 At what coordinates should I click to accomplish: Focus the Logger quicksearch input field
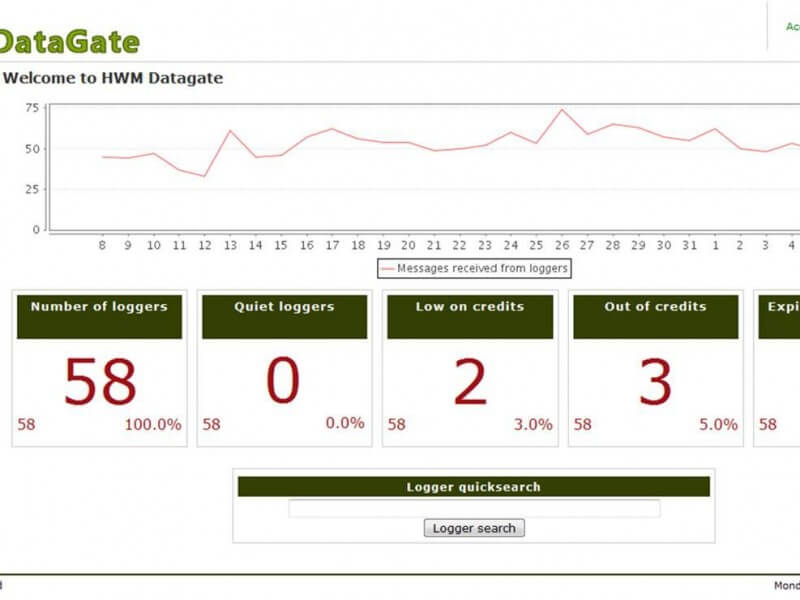[474, 509]
